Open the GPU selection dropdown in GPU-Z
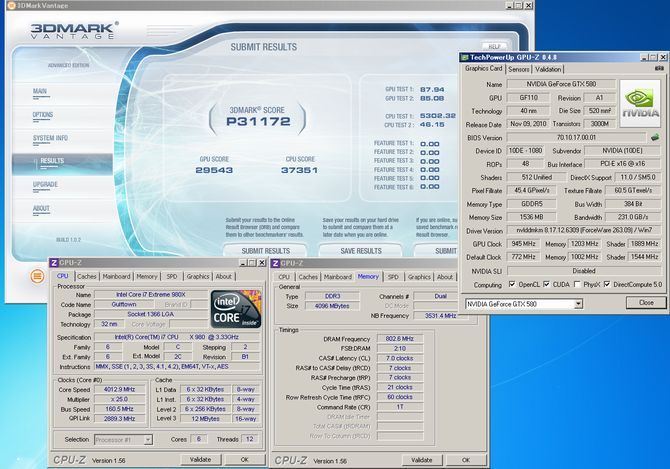 click(x=578, y=304)
